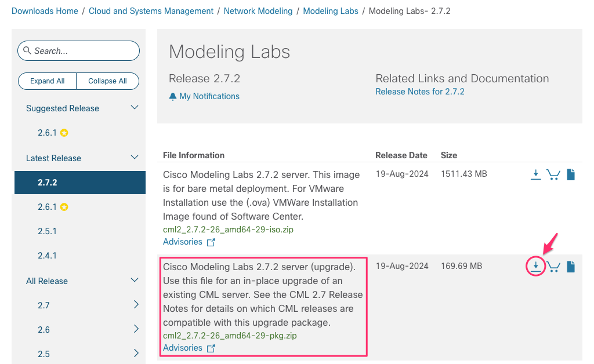Click star icon next to Suggested 2.6.1
The height and width of the screenshot is (364, 594).
[64, 133]
